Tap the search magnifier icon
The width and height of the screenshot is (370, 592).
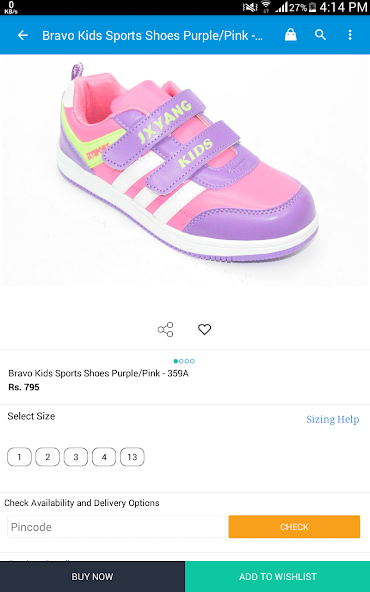pyautogui.click(x=320, y=35)
